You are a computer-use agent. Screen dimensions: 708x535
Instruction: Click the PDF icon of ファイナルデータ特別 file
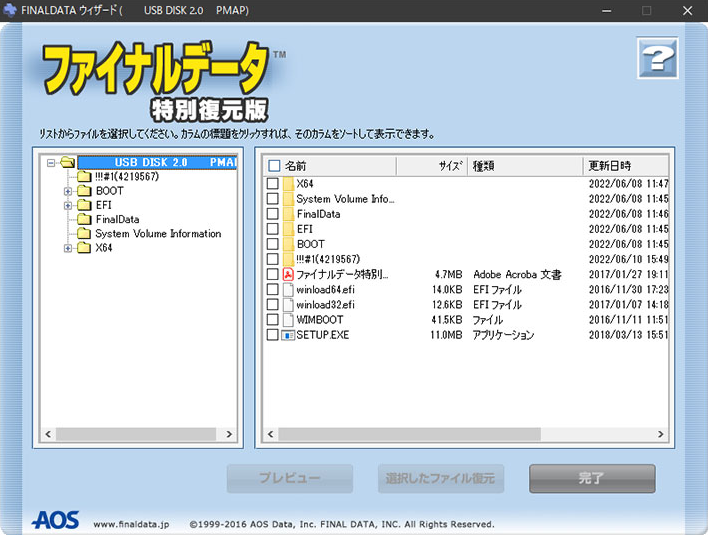[288, 274]
